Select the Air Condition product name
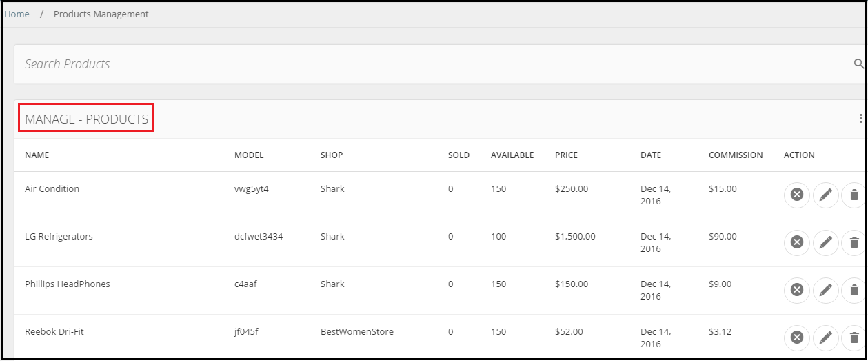 (x=52, y=189)
